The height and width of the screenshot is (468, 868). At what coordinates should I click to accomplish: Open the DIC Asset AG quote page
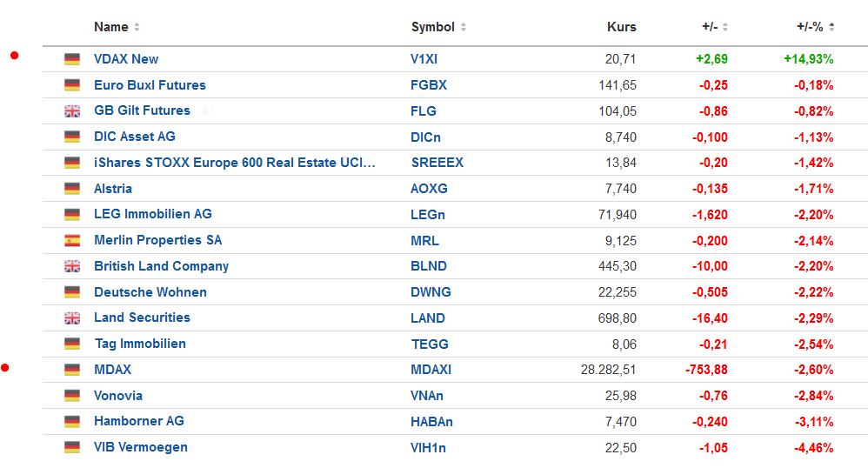[x=135, y=137]
